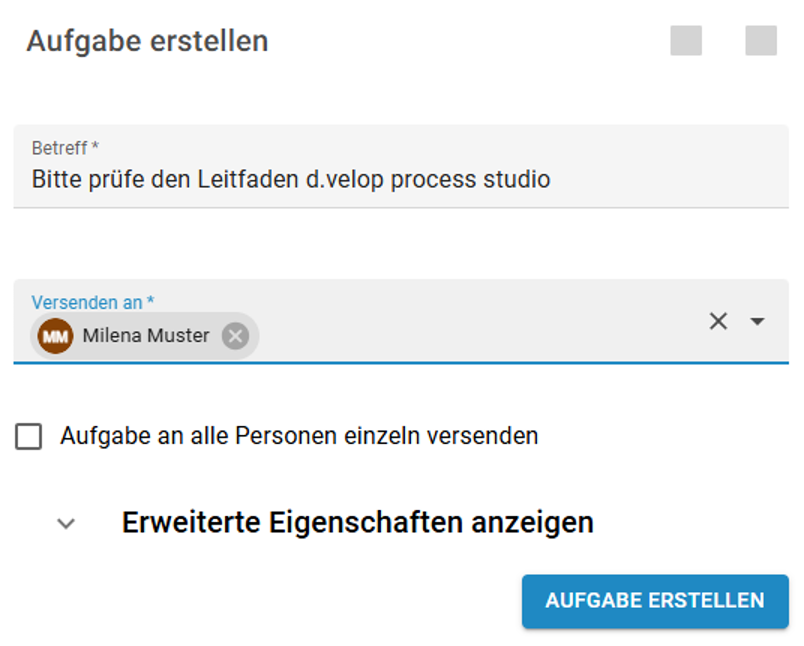Click the first gray square header icon
The width and height of the screenshot is (804, 646).
[686, 41]
